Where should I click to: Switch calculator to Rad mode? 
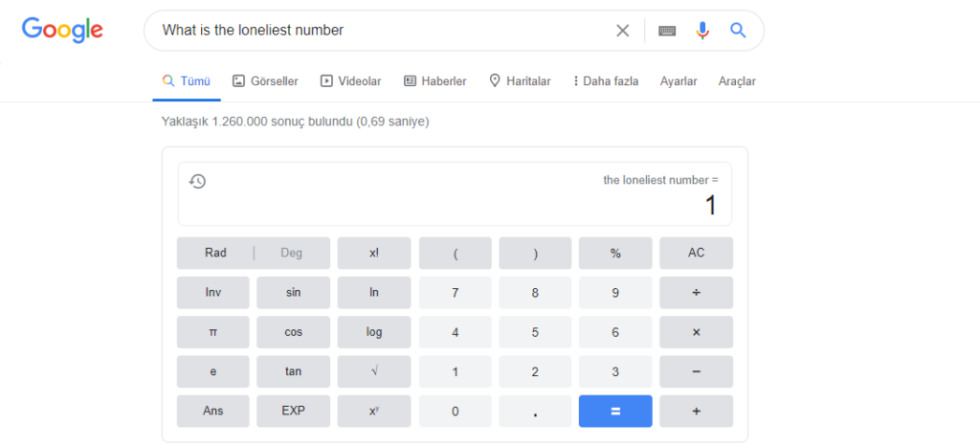[x=215, y=254]
